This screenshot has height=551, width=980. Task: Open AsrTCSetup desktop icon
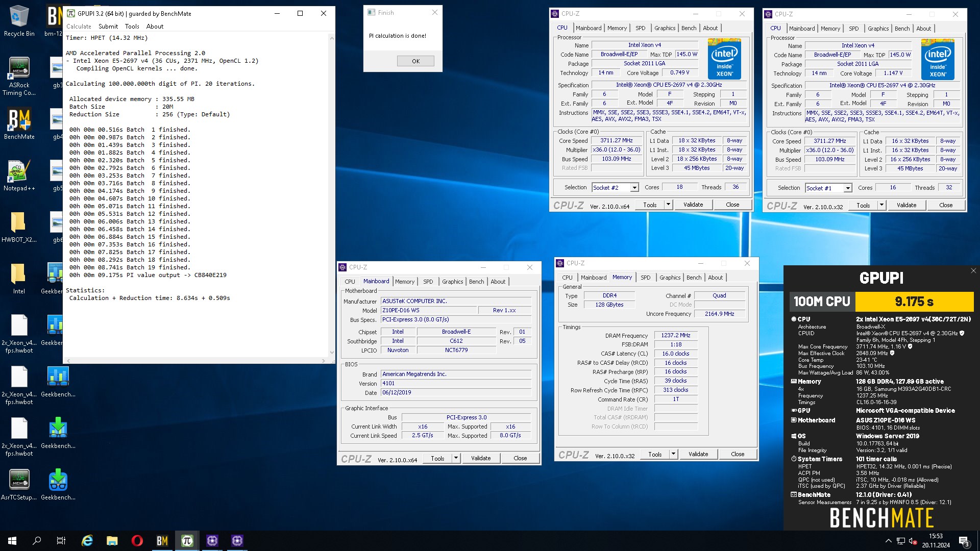(x=19, y=485)
